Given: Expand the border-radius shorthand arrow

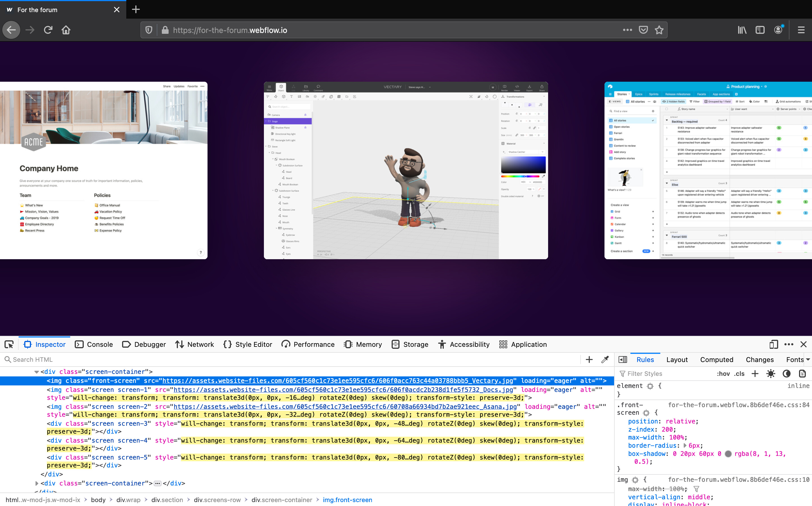Looking at the screenshot, I should coord(685,445).
